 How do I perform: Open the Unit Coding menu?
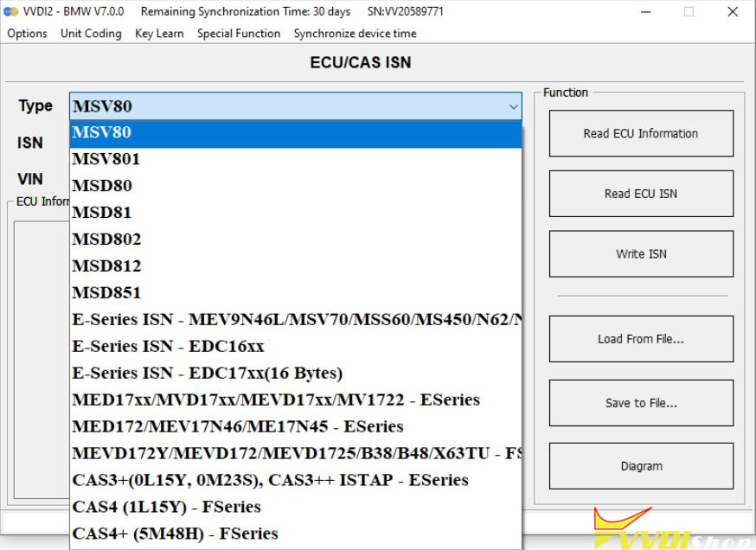coord(91,33)
